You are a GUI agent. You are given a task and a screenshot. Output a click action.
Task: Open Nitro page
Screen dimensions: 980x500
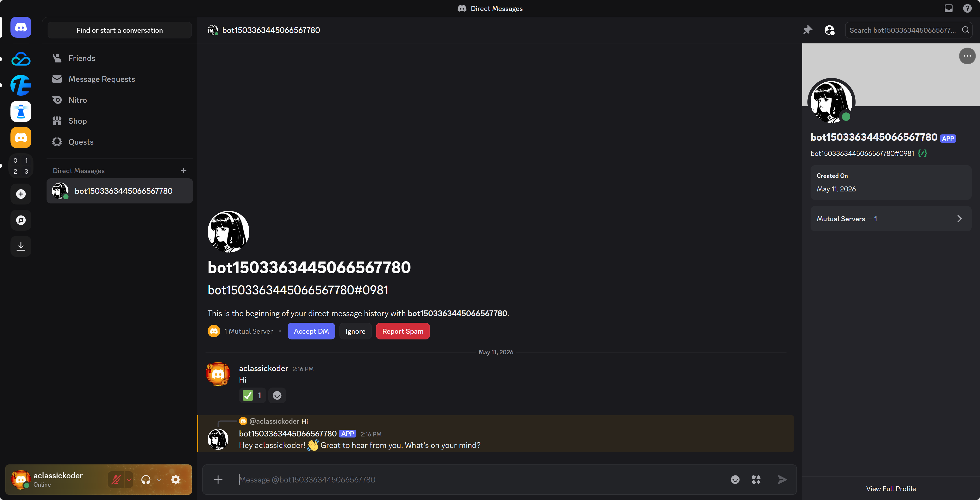click(x=119, y=100)
